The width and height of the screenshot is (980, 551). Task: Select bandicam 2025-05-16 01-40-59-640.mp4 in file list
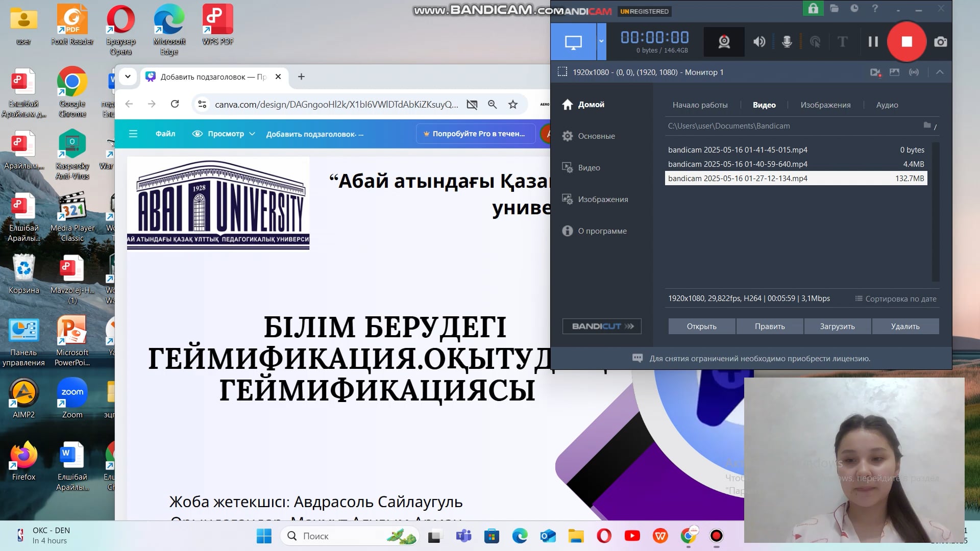(x=738, y=164)
